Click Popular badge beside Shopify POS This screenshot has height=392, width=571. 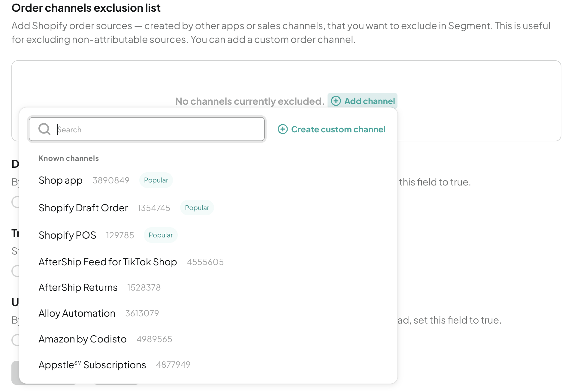pyautogui.click(x=161, y=235)
